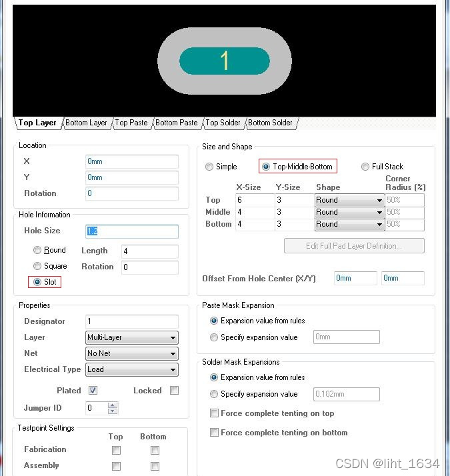Select Top-Middle-Bottom size mode

(266, 167)
